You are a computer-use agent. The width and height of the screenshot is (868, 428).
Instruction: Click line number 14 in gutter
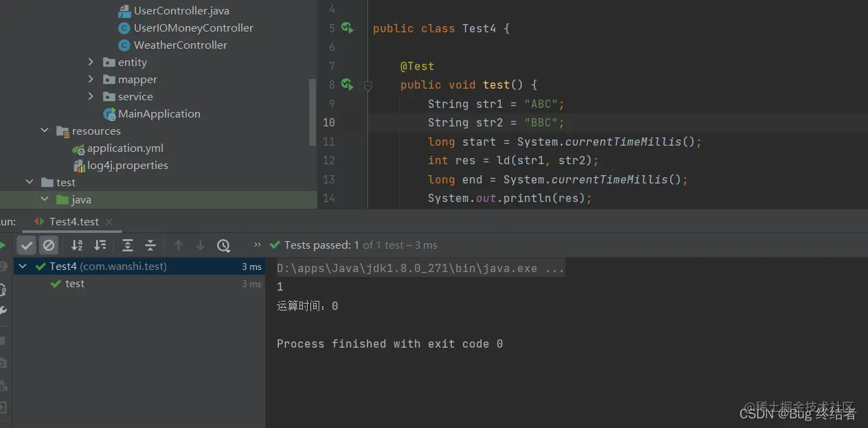(328, 198)
